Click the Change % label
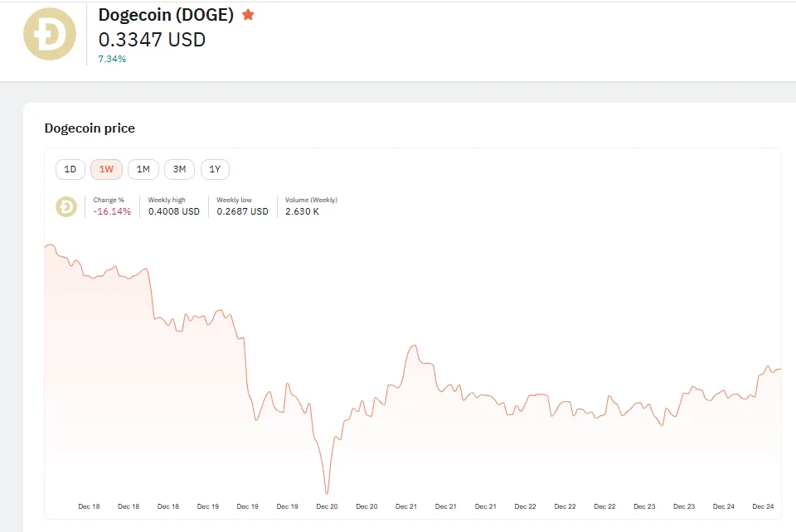This screenshot has height=532, width=796. pos(109,200)
